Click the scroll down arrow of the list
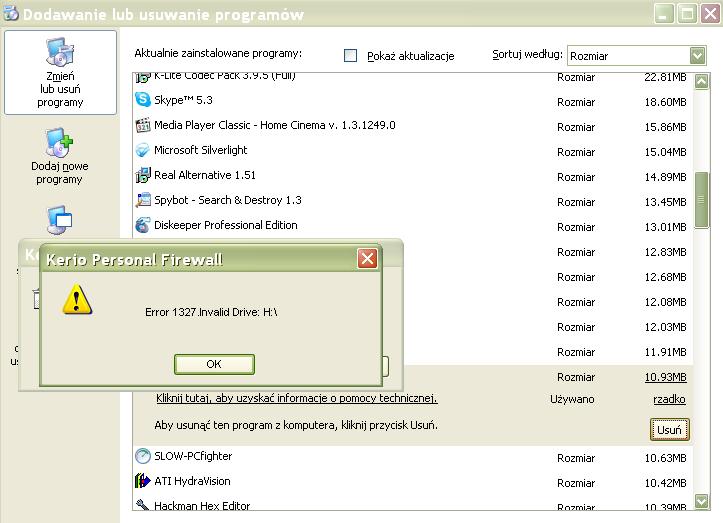Image resolution: width=723 pixels, height=523 pixels. (x=702, y=501)
